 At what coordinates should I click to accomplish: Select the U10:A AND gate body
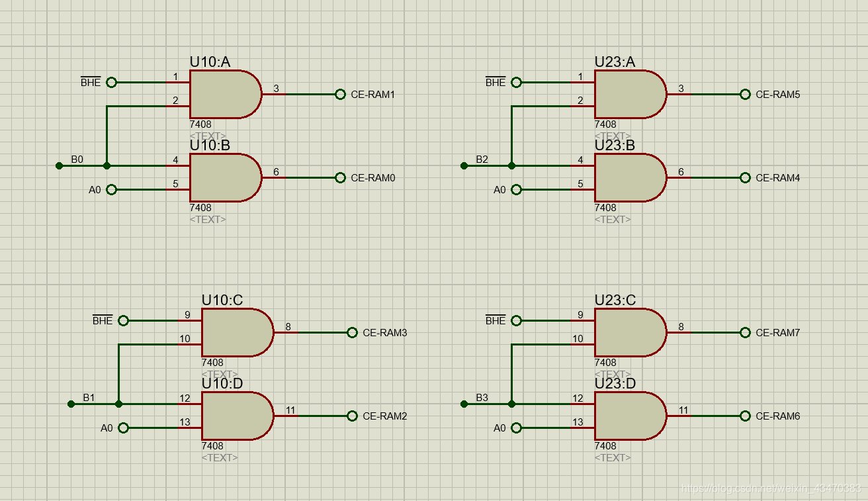[226, 94]
